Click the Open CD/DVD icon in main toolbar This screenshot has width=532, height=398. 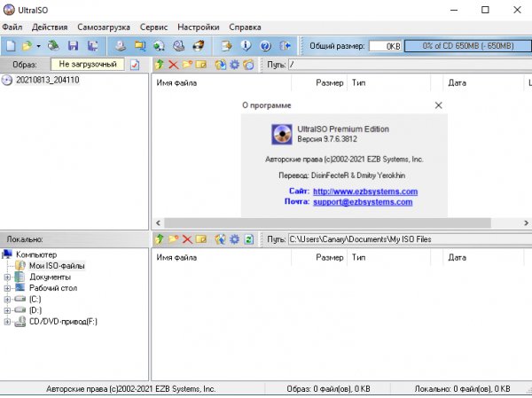(53, 45)
